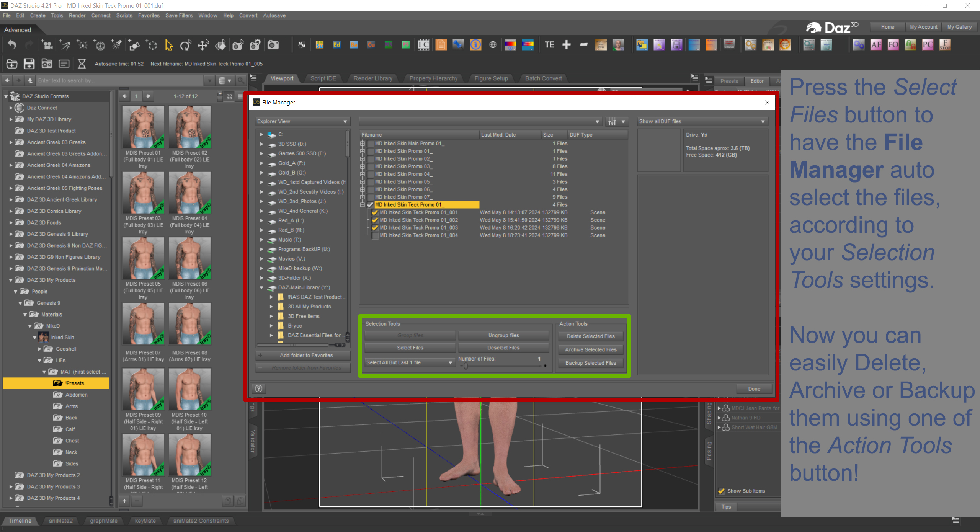Collapse the MD Inked Skin Teck Promo 01_ group
The image size is (980, 532).
coord(362,205)
